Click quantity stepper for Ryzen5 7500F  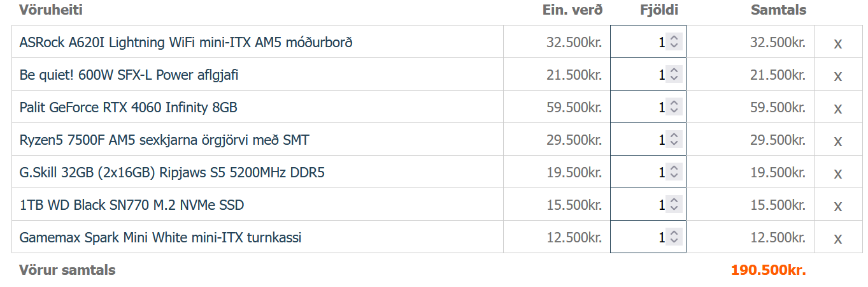pos(674,140)
